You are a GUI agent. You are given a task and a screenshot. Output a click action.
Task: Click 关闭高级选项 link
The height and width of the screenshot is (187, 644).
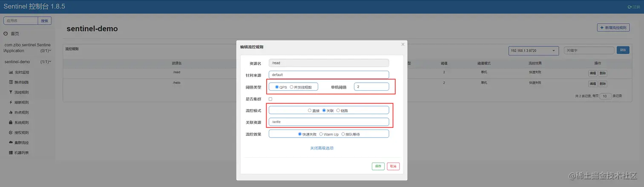click(322, 148)
